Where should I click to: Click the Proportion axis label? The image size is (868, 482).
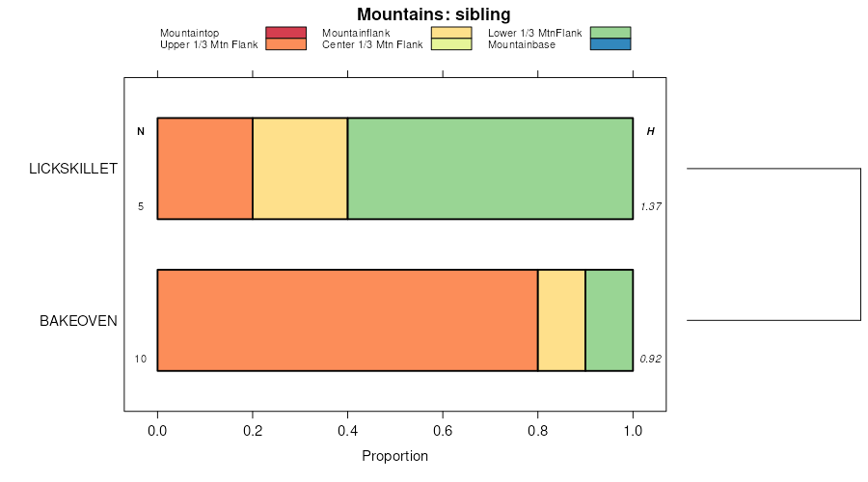tap(394, 455)
